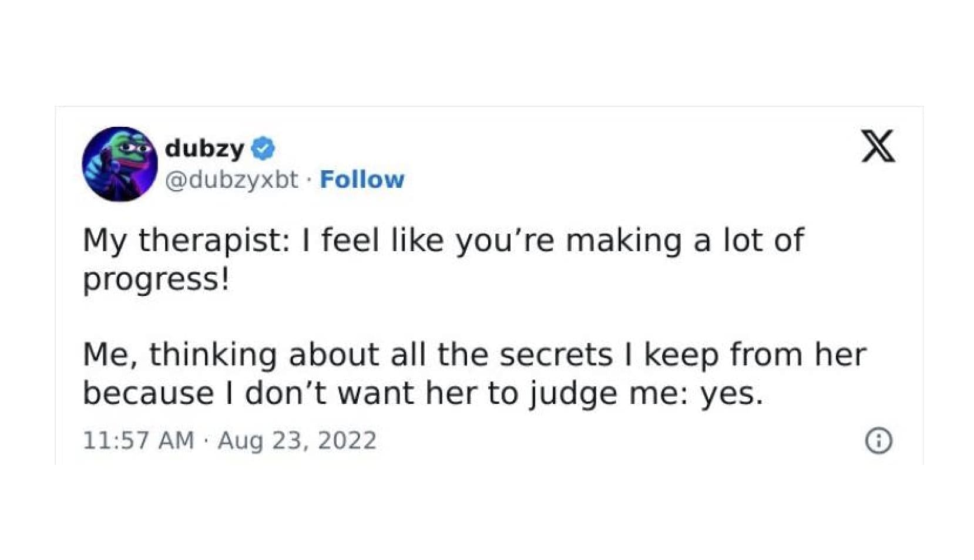Open the tweet info circle icon
The image size is (974, 560).
(x=878, y=440)
